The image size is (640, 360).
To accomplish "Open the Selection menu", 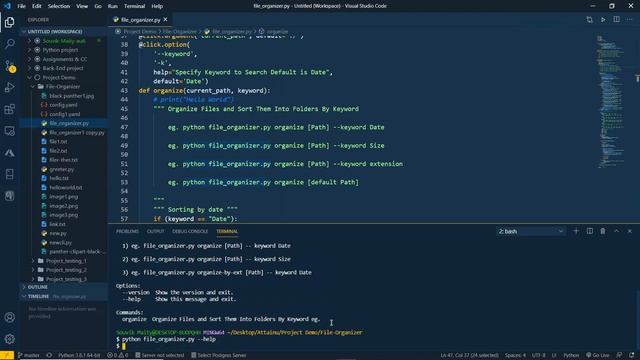I will point(59,6).
